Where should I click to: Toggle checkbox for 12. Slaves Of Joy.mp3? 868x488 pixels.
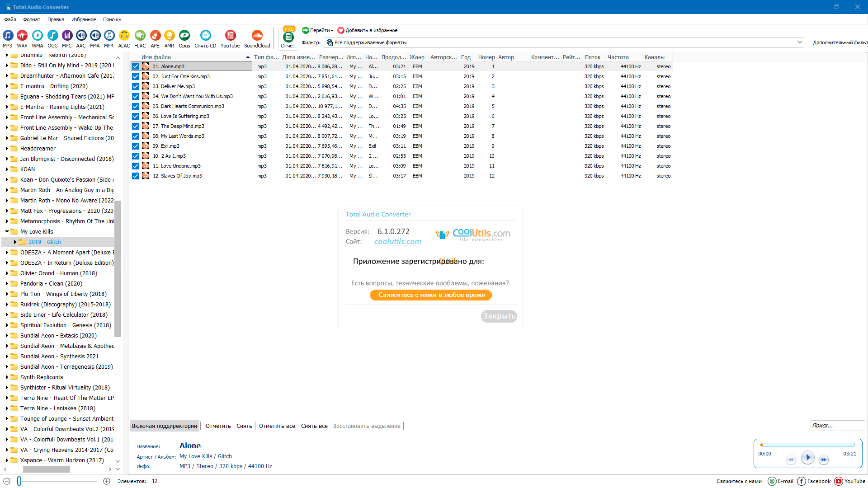coord(135,176)
